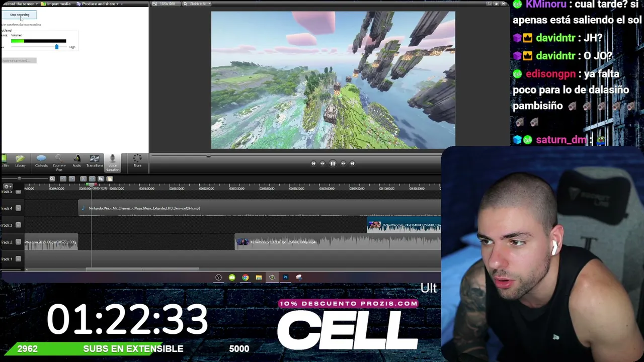Open the Record the screen dropdown
The width and height of the screenshot is (644, 362).
coord(20,4)
